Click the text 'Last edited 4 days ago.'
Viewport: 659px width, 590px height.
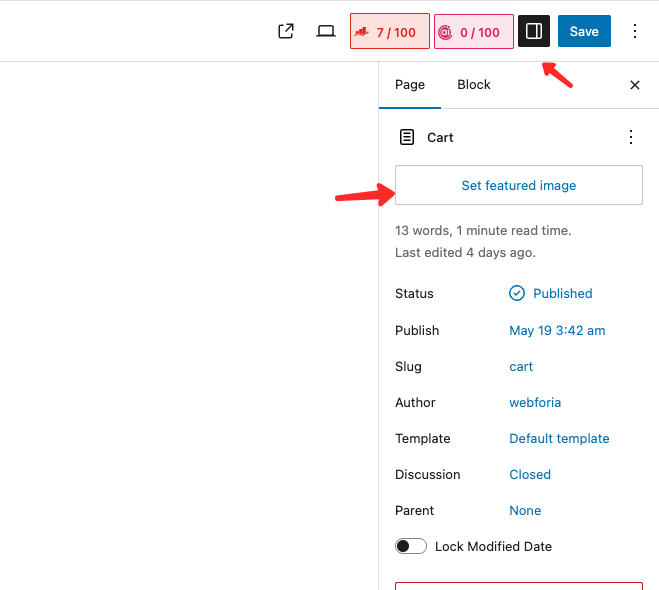pos(465,253)
